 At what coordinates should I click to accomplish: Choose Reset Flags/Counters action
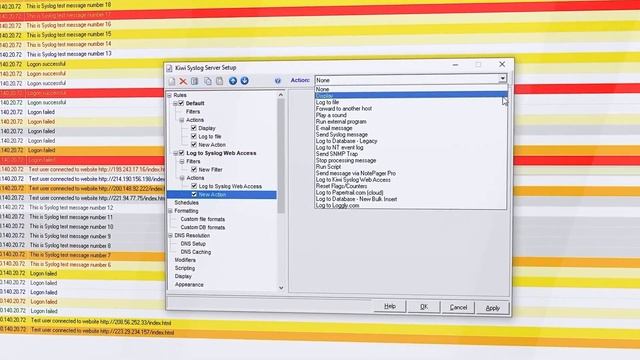[x=411, y=186]
